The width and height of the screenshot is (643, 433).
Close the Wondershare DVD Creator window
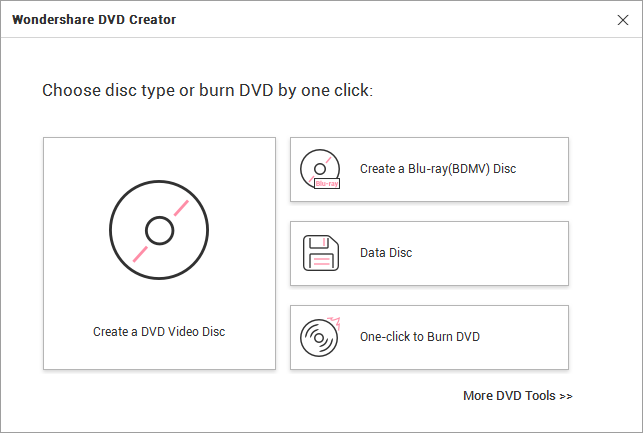(623, 20)
